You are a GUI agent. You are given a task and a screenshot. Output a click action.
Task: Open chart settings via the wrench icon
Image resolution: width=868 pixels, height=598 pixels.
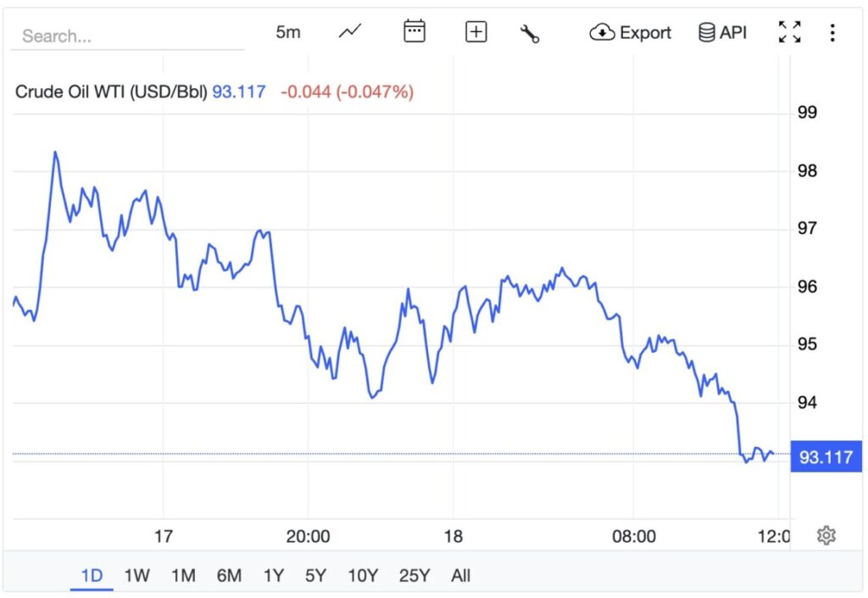pyautogui.click(x=530, y=31)
